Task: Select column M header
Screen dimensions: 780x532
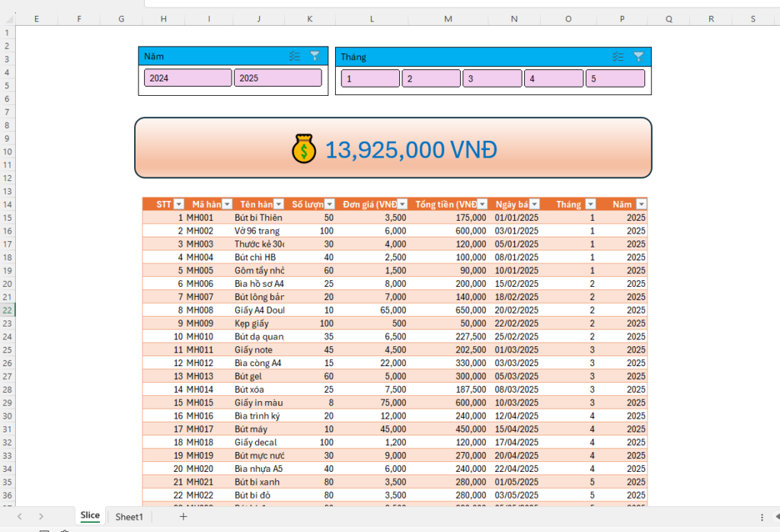Action: click(x=447, y=19)
